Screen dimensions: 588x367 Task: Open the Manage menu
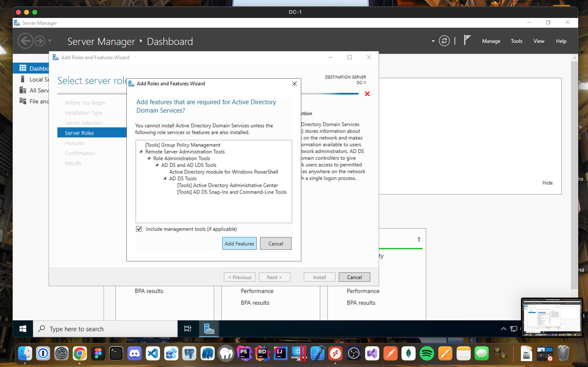click(491, 41)
